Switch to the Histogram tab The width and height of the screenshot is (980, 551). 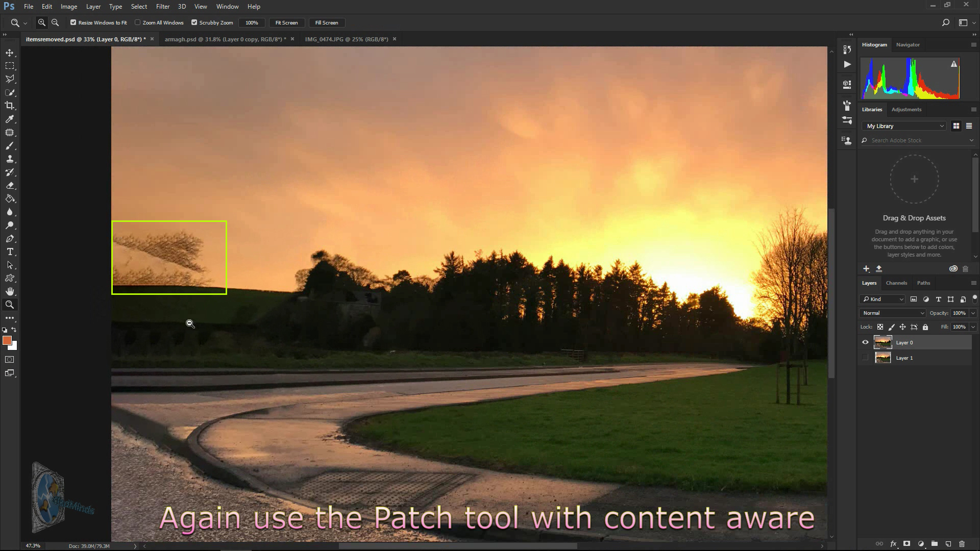coord(874,44)
